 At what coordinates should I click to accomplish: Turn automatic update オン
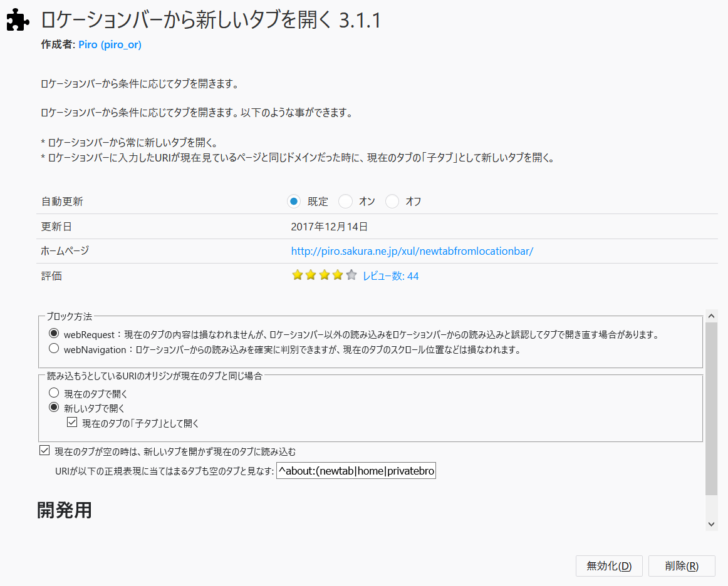point(345,202)
